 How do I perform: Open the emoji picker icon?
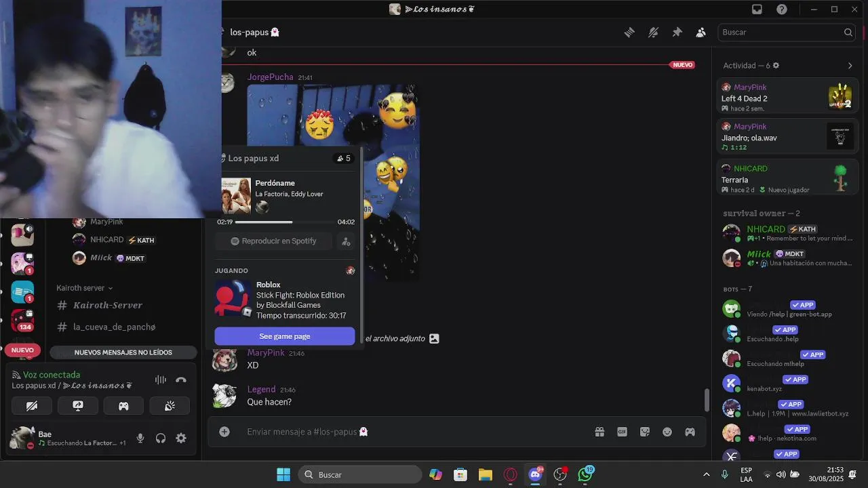(x=667, y=432)
